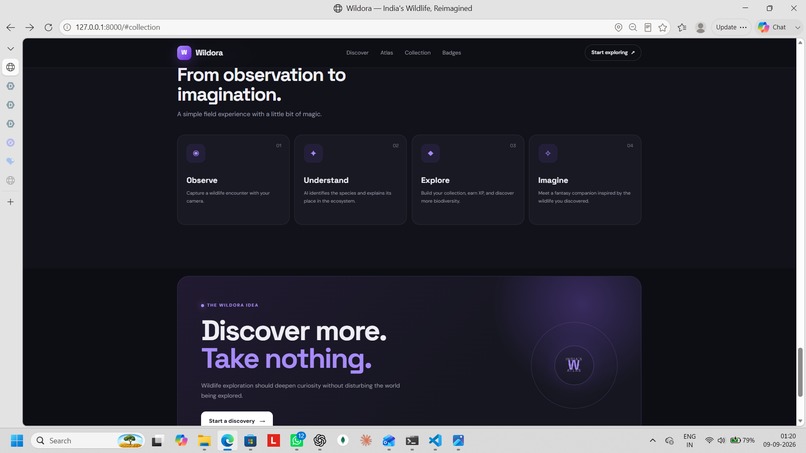
Task: Open the Windows Start menu
Action: point(17,441)
